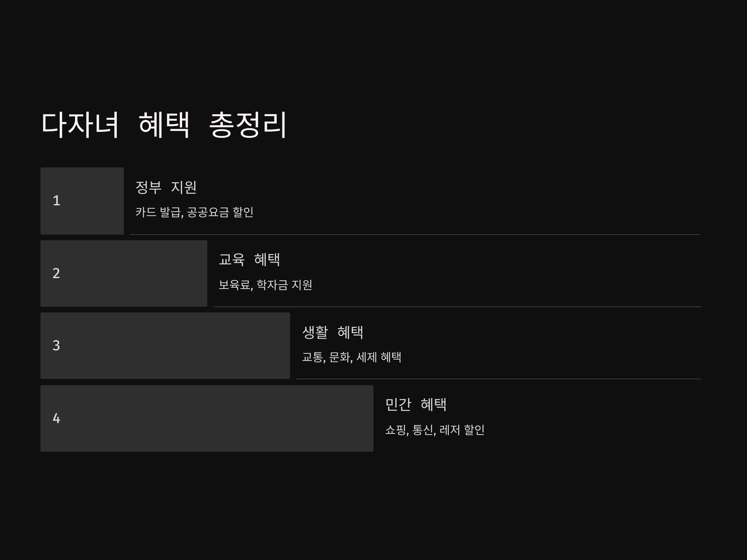
Task: Click the number 4 label
Action: tap(56, 418)
